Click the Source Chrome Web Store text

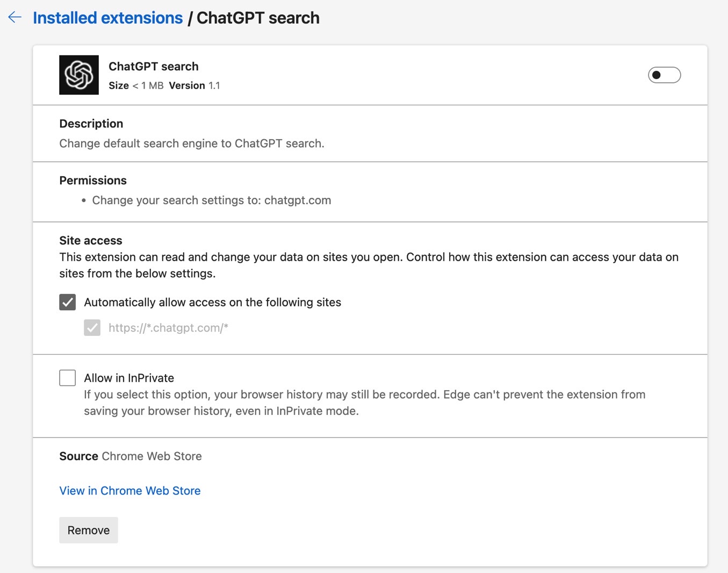point(131,456)
